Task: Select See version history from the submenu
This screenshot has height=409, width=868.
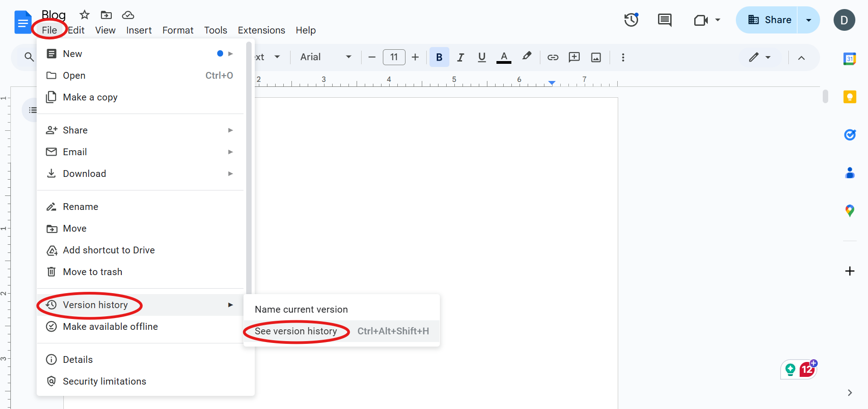Action: (x=296, y=331)
